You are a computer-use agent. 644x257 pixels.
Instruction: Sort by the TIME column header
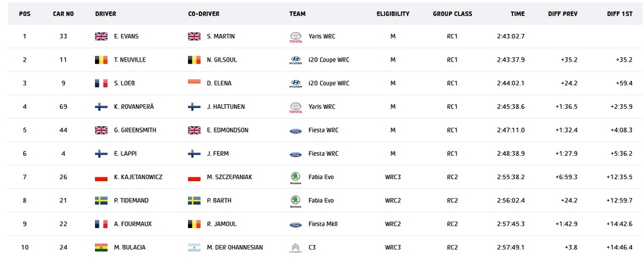[x=518, y=14]
